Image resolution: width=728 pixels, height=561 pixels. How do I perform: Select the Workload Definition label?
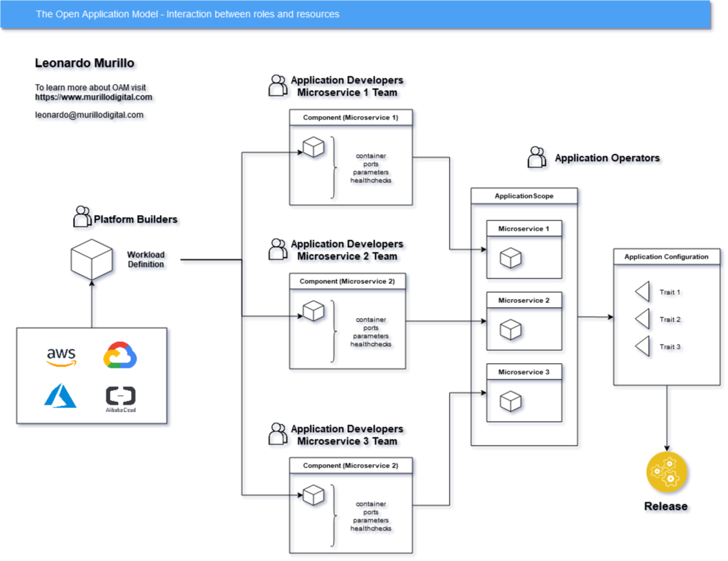tap(146, 259)
